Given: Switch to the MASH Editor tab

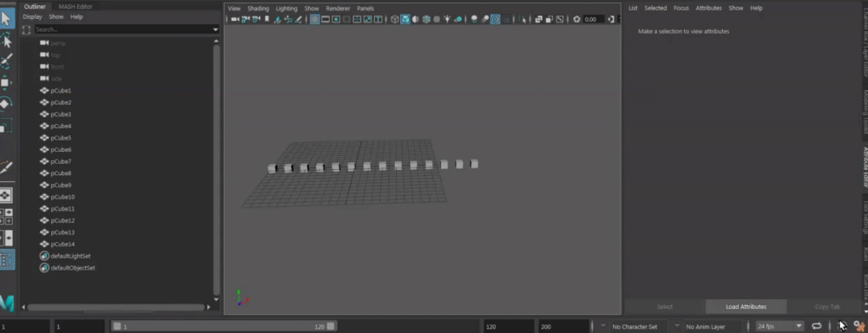Looking at the screenshot, I should click(x=76, y=7).
